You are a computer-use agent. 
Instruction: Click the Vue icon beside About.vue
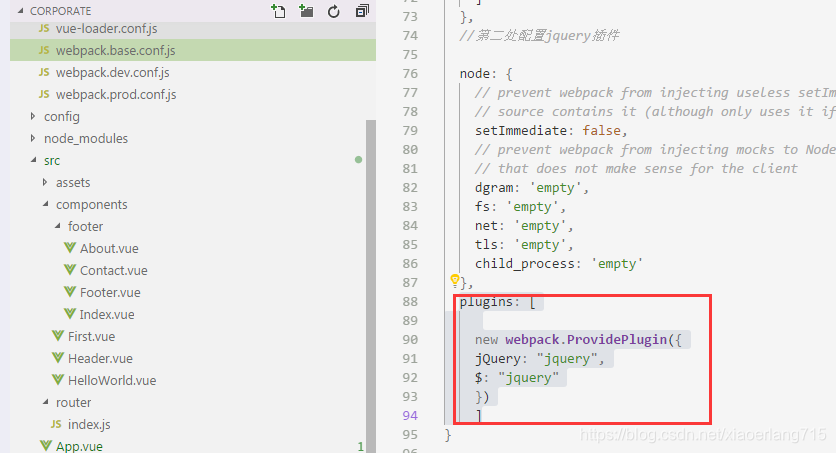point(70,248)
